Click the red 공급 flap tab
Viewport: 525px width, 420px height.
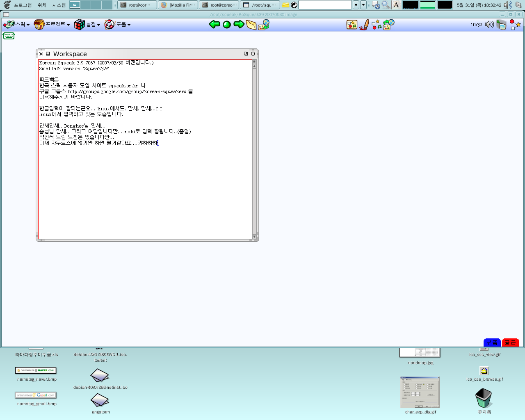(510, 342)
